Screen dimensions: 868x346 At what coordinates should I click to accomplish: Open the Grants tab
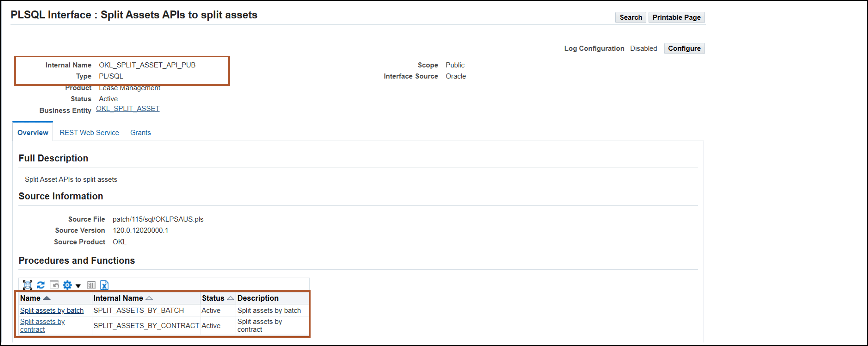click(141, 132)
